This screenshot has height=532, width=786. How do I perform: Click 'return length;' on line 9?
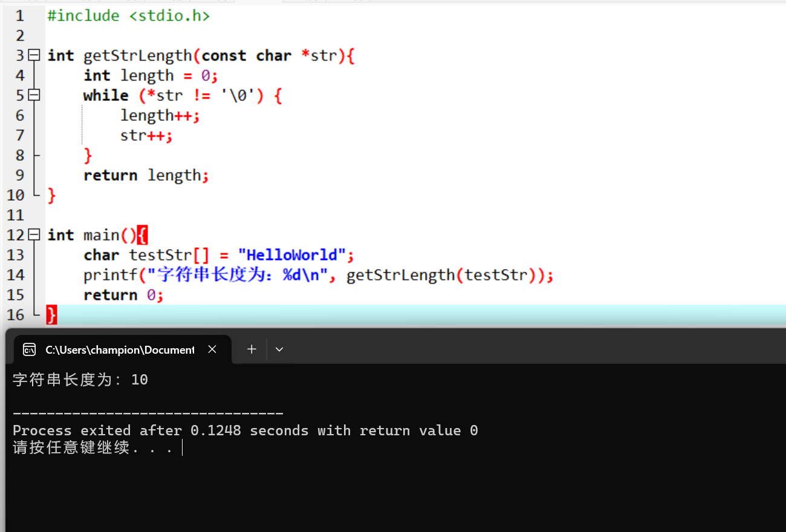coord(146,175)
